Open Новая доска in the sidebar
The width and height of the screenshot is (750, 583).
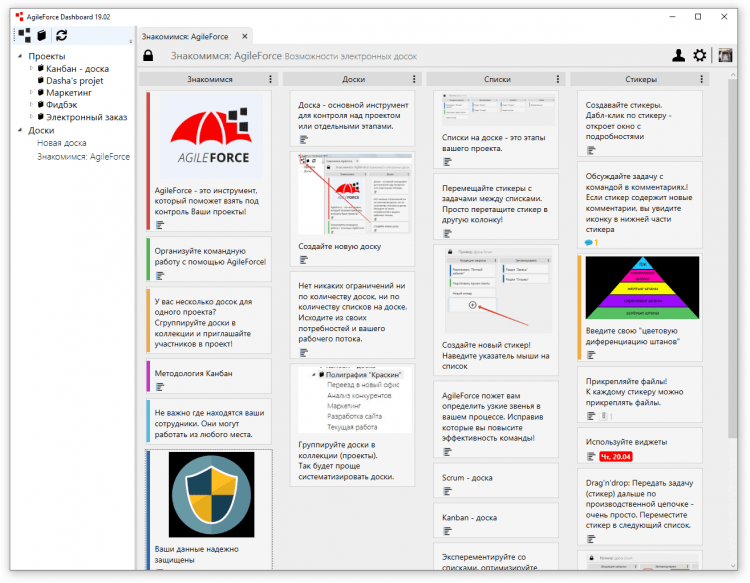pos(62,143)
